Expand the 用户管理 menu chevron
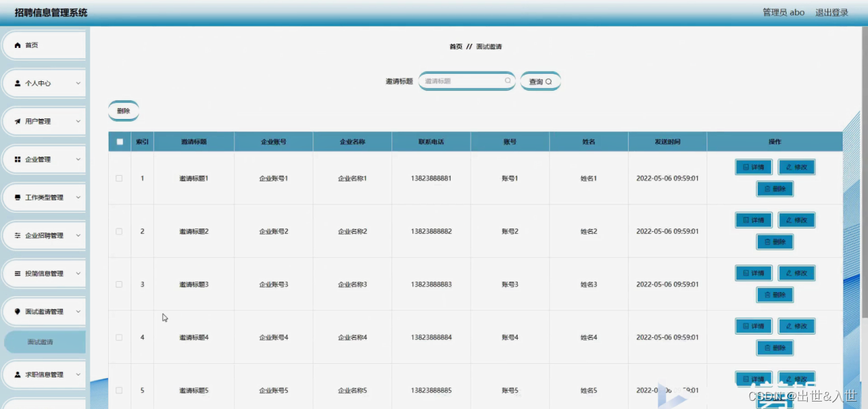868x409 pixels. click(78, 121)
